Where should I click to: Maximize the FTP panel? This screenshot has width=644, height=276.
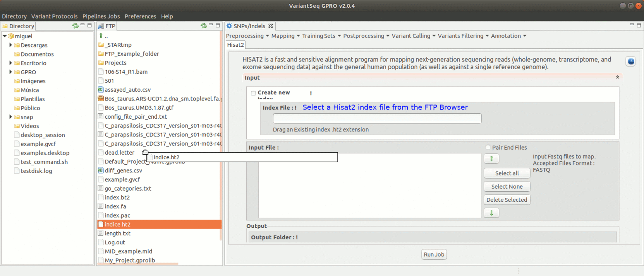pos(218,26)
